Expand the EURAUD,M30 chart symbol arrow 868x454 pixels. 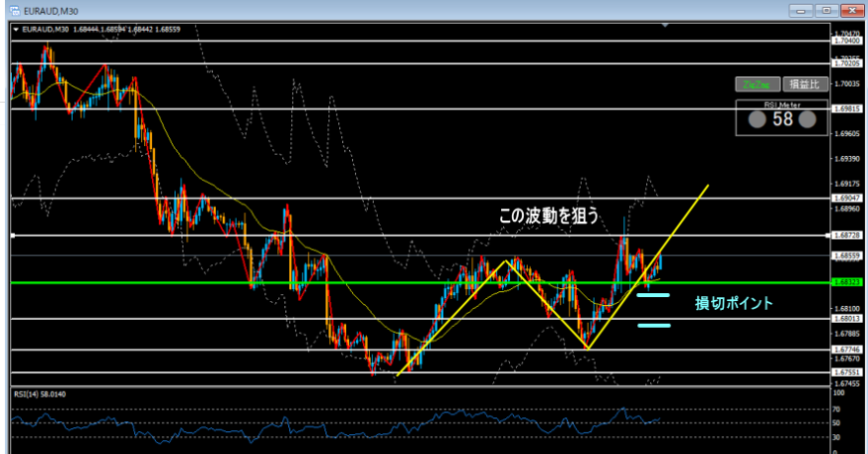[15, 30]
